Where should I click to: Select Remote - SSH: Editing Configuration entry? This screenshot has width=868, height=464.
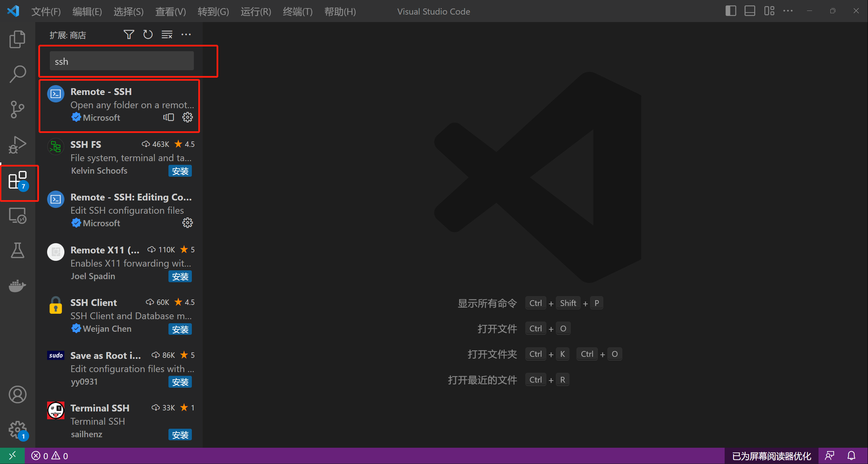click(119, 211)
